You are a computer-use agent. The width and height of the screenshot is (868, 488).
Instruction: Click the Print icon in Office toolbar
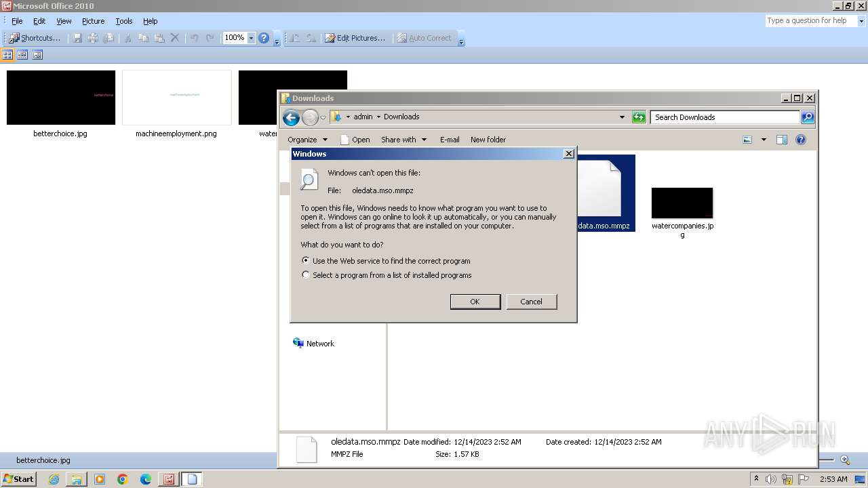[x=93, y=38]
